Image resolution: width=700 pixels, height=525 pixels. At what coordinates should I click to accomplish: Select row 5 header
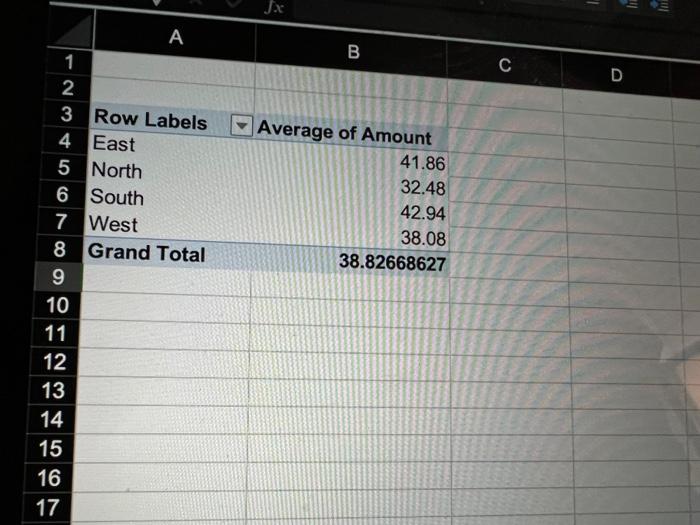tap(63, 167)
